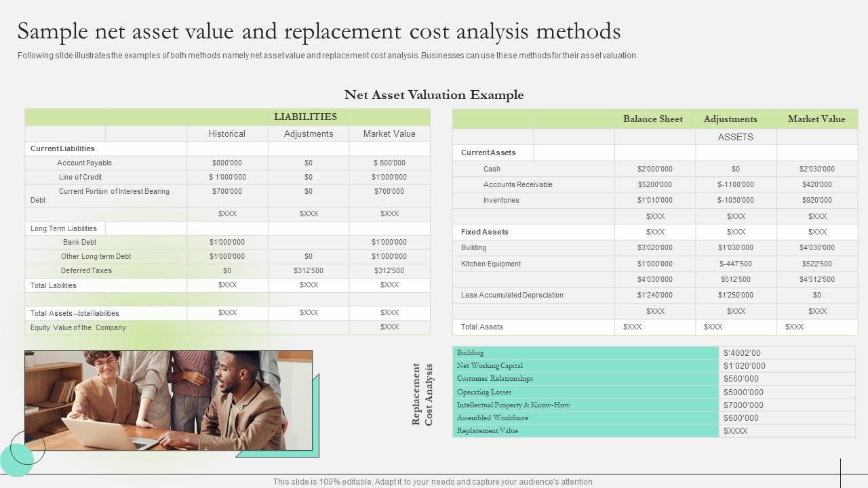Click the 'Total Labilities' row label
Screen dimensions: 868x488
(54, 285)
